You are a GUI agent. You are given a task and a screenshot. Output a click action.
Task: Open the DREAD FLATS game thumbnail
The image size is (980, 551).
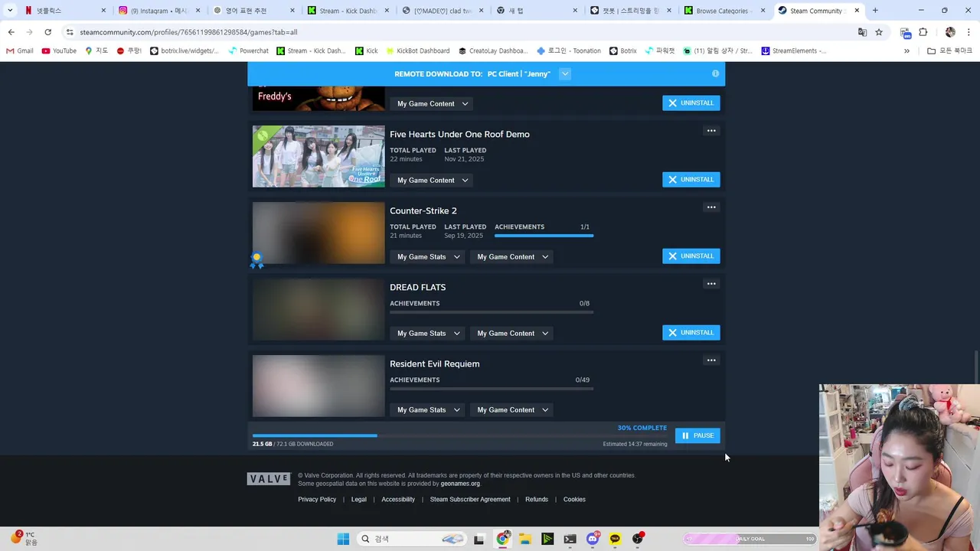pyautogui.click(x=318, y=309)
